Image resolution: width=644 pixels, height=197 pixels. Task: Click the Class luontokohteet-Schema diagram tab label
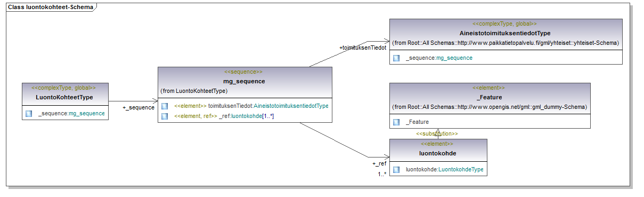pyautogui.click(x=50, y=7)
